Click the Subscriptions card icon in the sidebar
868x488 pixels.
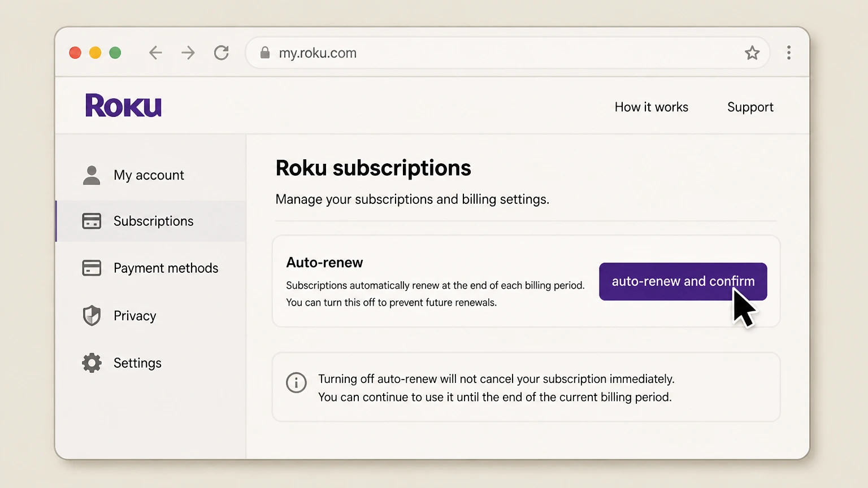[x=92, y=221]
